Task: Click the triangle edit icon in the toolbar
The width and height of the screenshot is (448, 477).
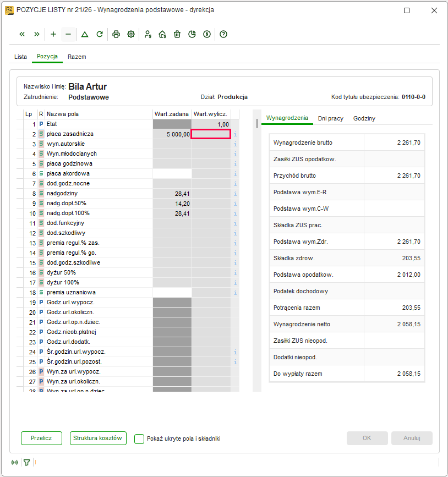Action: [85, 34]
